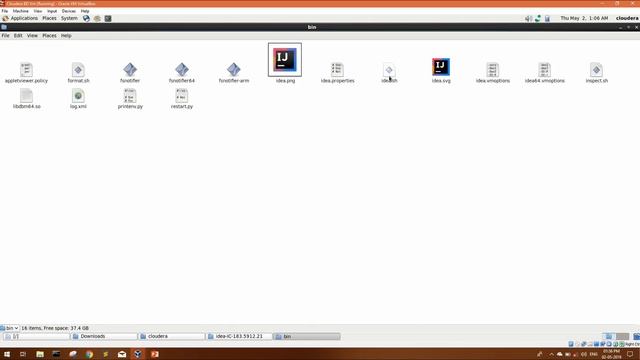Select the fsnotifier executable icon
The height and width of the screenshot is (360, 640).
coord(130,70)
